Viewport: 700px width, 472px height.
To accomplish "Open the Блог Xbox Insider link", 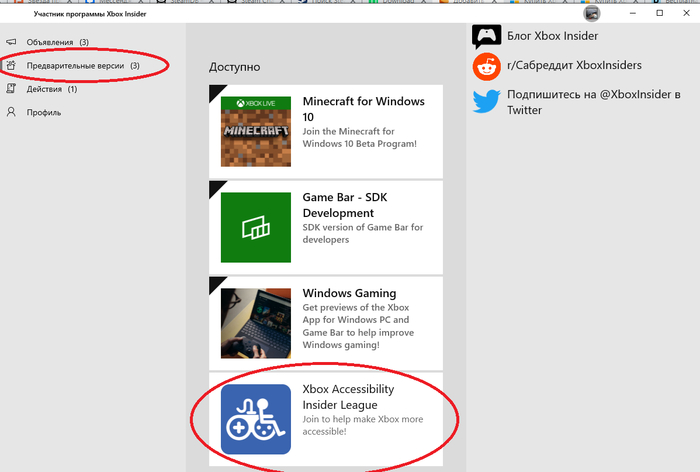I will [552, 36].
